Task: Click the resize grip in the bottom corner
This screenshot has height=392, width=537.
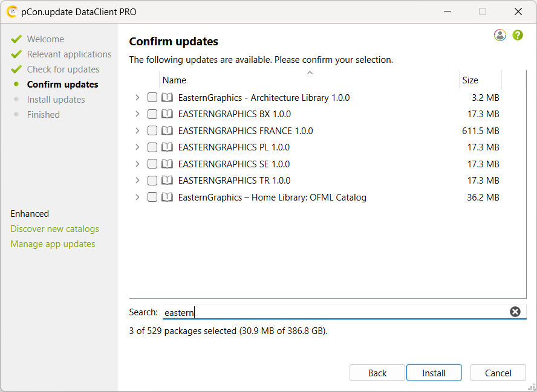Action: click(532, 387)
